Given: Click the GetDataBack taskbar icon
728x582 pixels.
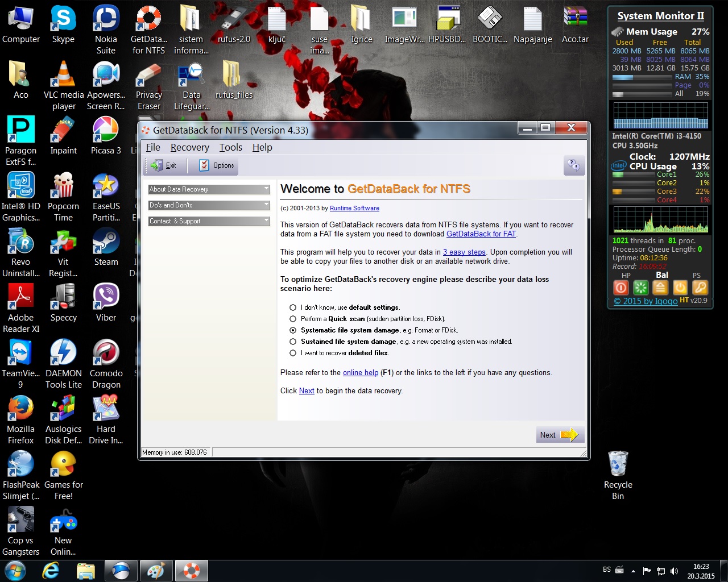Looking at the screenshot, I should pos(191,570).
